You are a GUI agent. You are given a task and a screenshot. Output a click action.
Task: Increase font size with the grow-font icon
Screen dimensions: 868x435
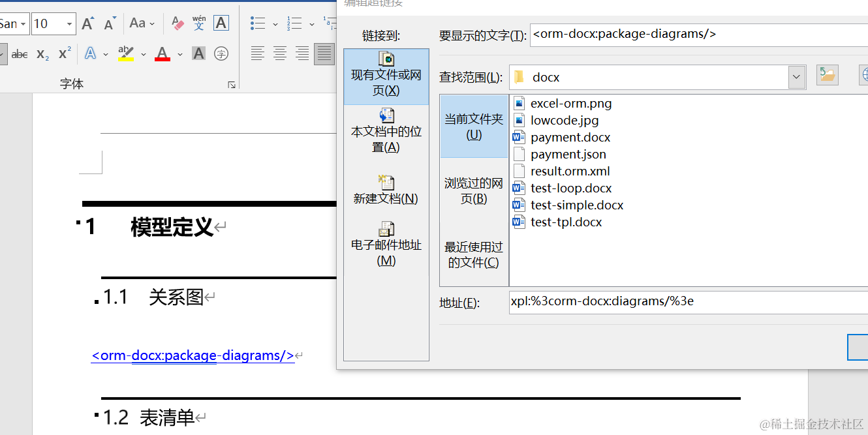pyautogui.click(x=87, y=24)
